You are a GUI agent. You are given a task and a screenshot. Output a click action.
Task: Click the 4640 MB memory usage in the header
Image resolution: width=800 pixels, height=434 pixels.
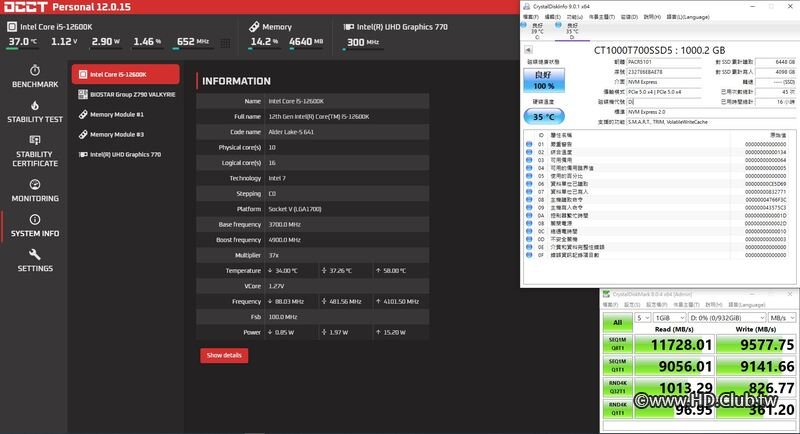coord(306,42)
